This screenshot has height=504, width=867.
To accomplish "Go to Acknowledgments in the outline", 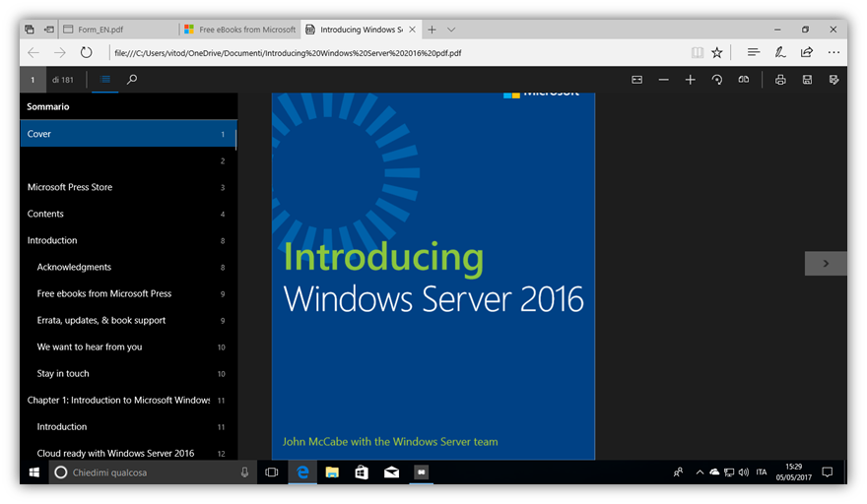I will click(74, 267).
